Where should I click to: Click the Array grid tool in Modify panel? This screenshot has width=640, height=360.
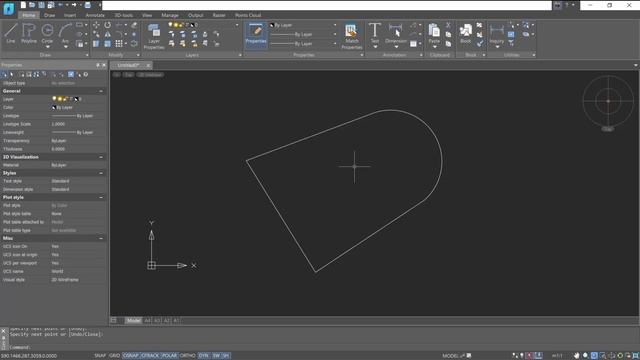pos(119,43)
